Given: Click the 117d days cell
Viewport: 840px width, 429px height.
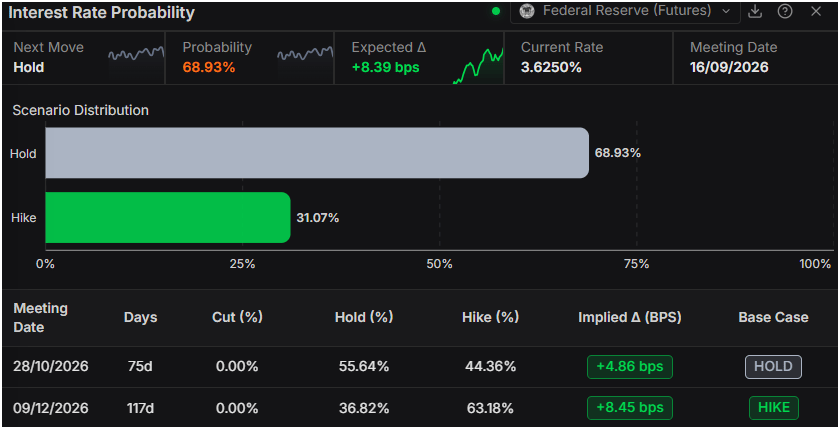Looking at the screenshot, I should coord(140,408).
